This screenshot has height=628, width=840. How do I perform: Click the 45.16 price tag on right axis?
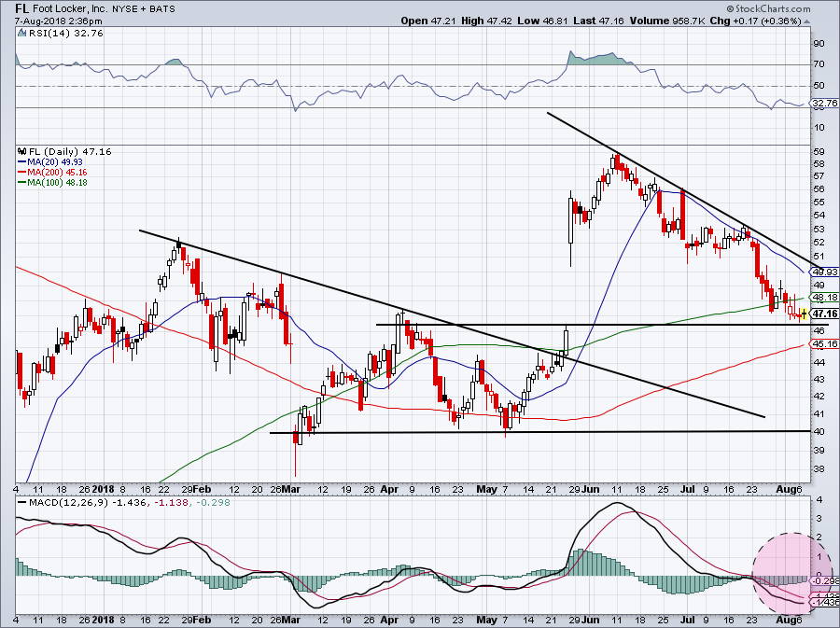tap(824, 343)
